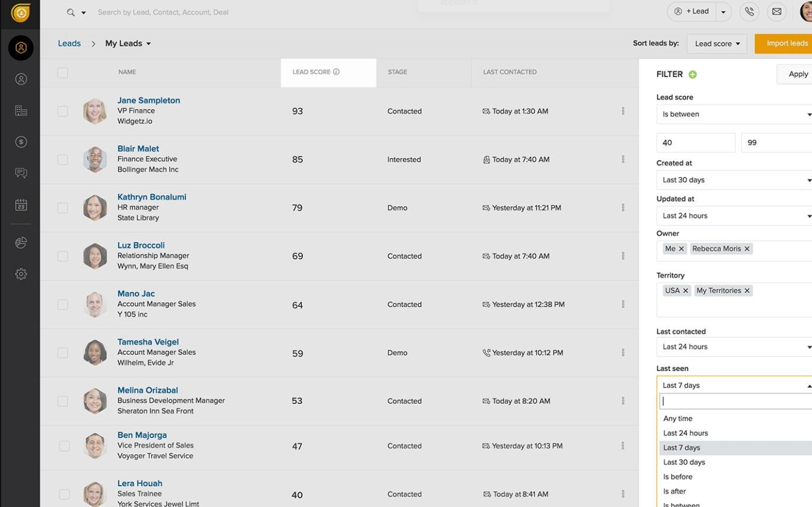Viewport: 812px width, 507px height.
Task: Choose Last 30 days from list
Action: pos(684,462)
